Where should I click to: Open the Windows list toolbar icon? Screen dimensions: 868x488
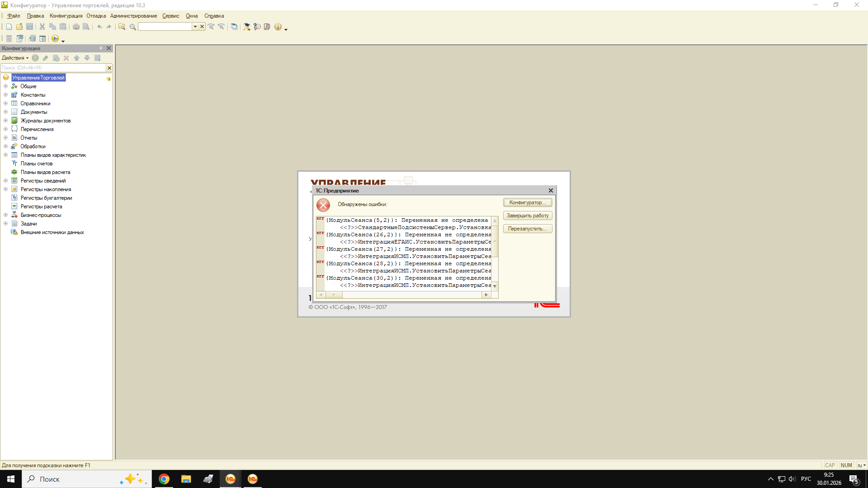(234, 27)
